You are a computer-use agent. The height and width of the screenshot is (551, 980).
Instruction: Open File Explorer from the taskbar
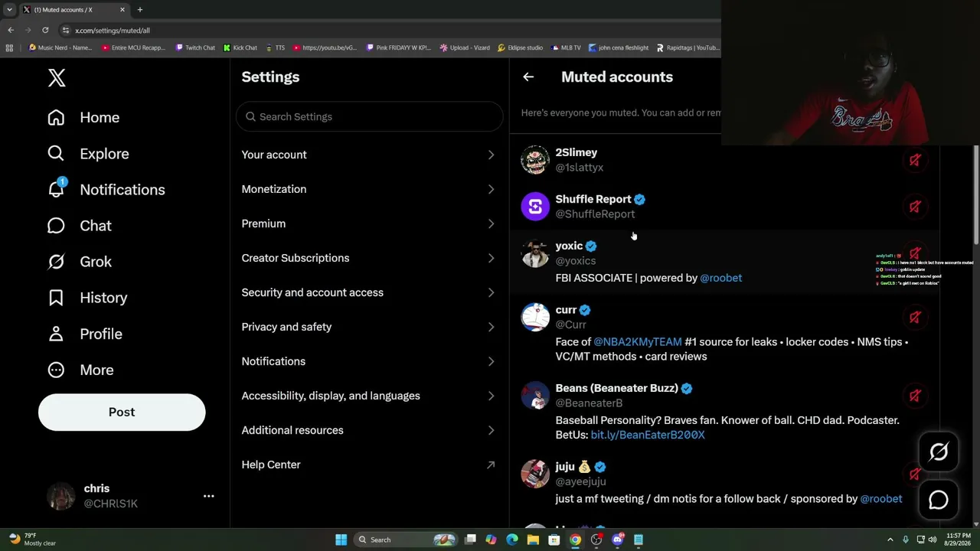pos(533,540)
